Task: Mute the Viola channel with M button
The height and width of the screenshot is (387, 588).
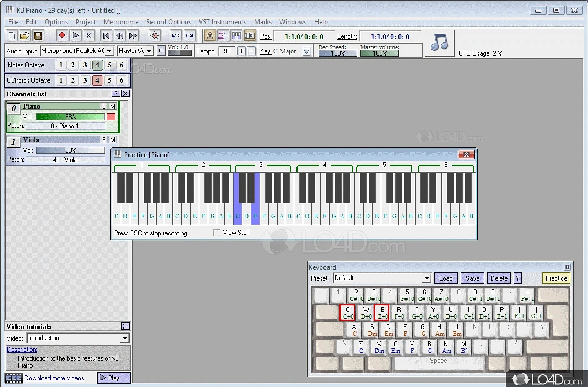Action: click(112, 140)
